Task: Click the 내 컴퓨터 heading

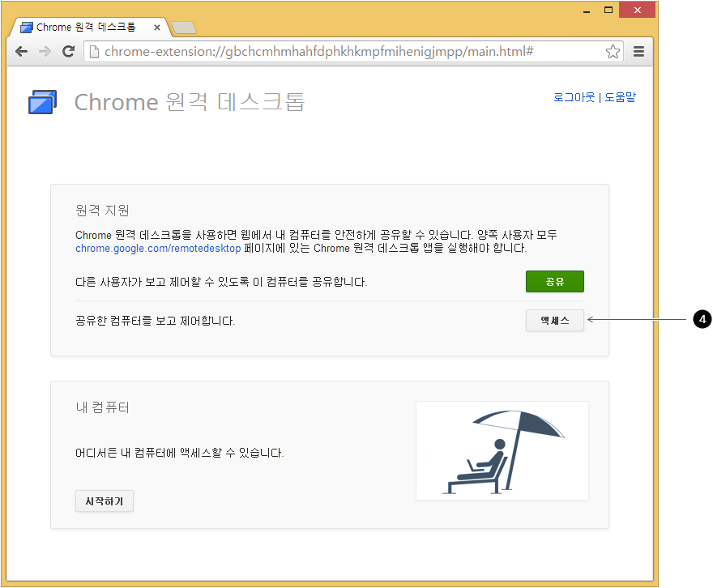Action: pos(102,407)
